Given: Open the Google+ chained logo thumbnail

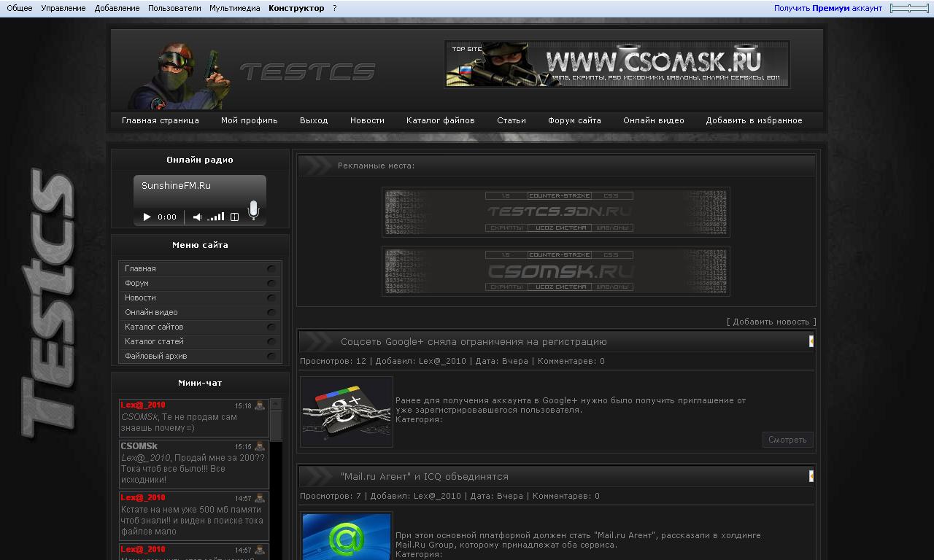Looking at the screenshot, I should pyautogui.click(x=347, y=412).
